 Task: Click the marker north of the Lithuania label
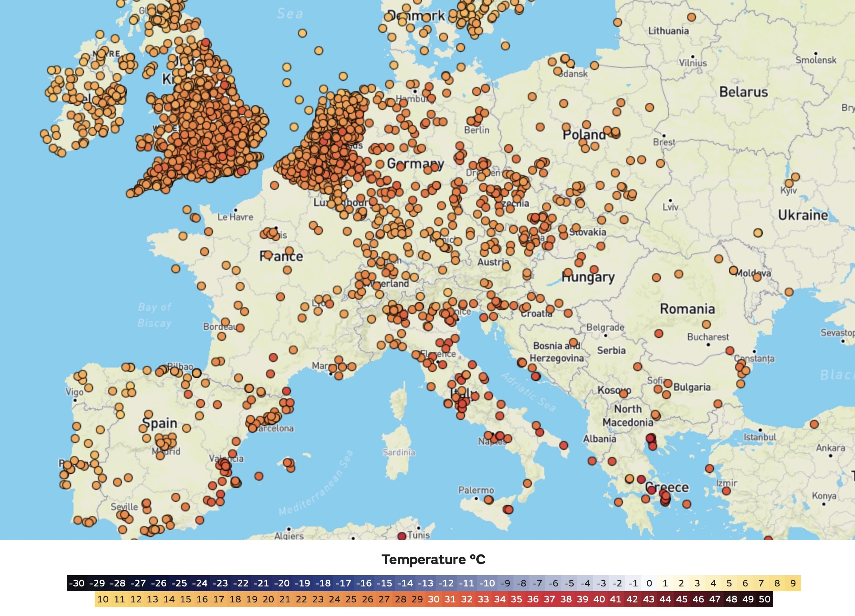click(x=691, y=17)
